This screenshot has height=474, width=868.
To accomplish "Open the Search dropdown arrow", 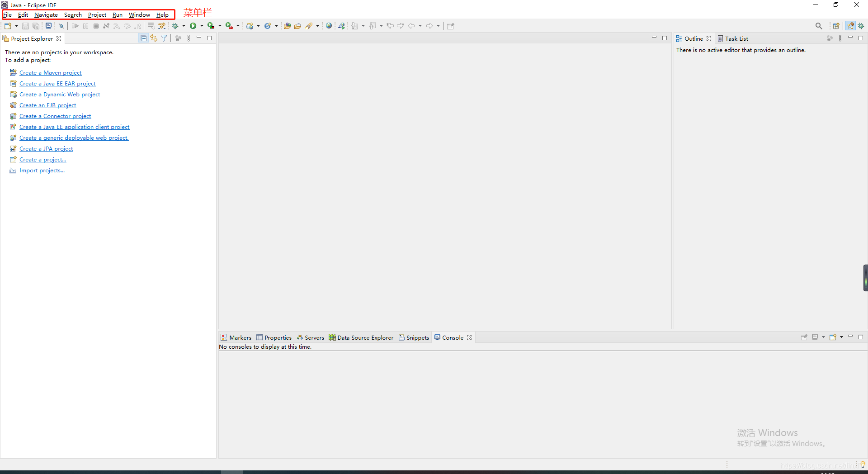I will coord(317,26).
